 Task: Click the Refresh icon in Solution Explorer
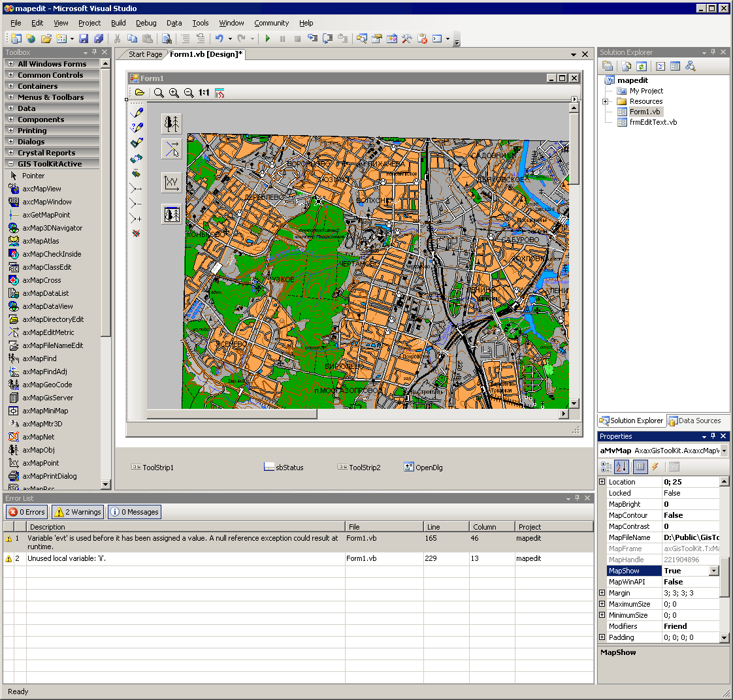tap(642, 67)
